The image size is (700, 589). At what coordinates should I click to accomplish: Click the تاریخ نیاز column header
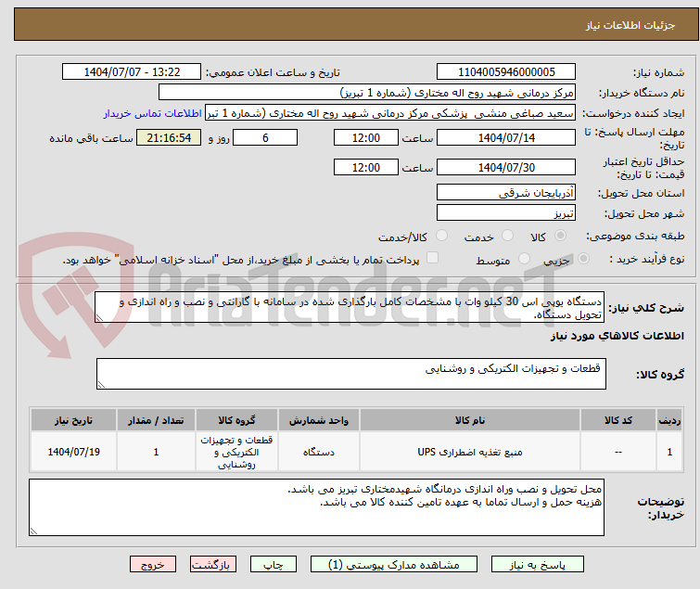(73, 420)
